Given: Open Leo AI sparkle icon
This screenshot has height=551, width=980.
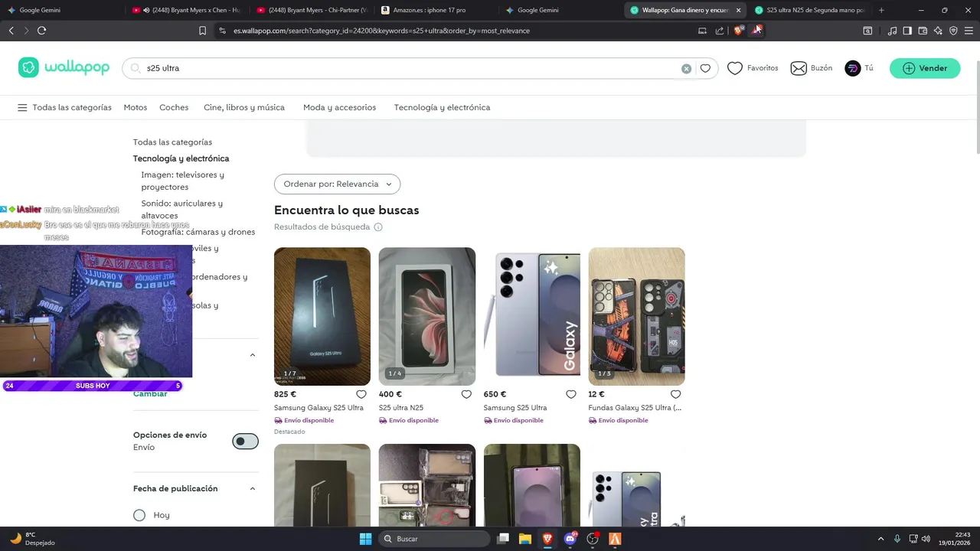Looking at the screenshot, I should pos(938,31).
